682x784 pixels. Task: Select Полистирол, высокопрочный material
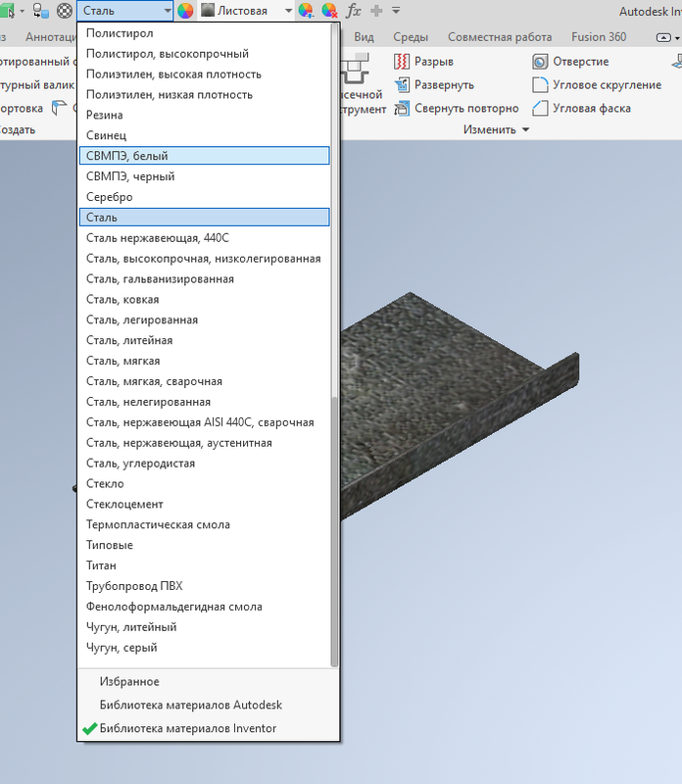pos(205,54)
